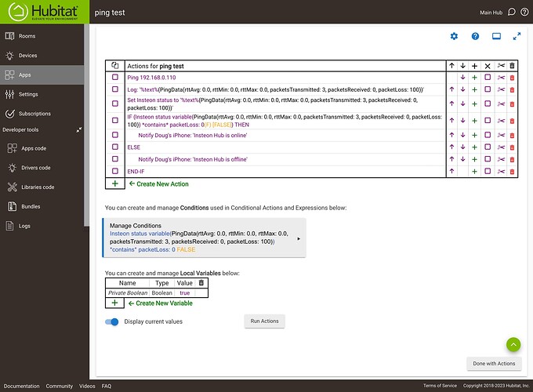The height and width of the screenshot is (392, 533).
Task: Open Apps code under Developer tools
Action: (x=42, y=148)
